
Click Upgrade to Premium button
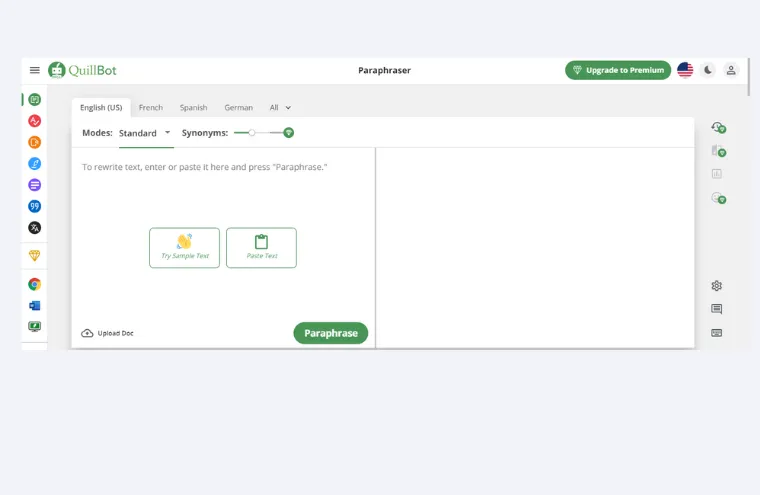618,70
